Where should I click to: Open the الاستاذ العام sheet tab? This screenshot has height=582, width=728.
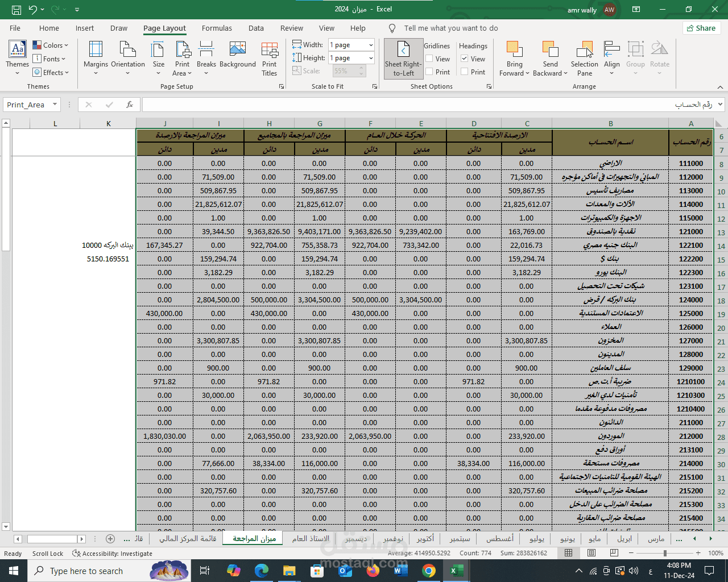pos(311,539)
